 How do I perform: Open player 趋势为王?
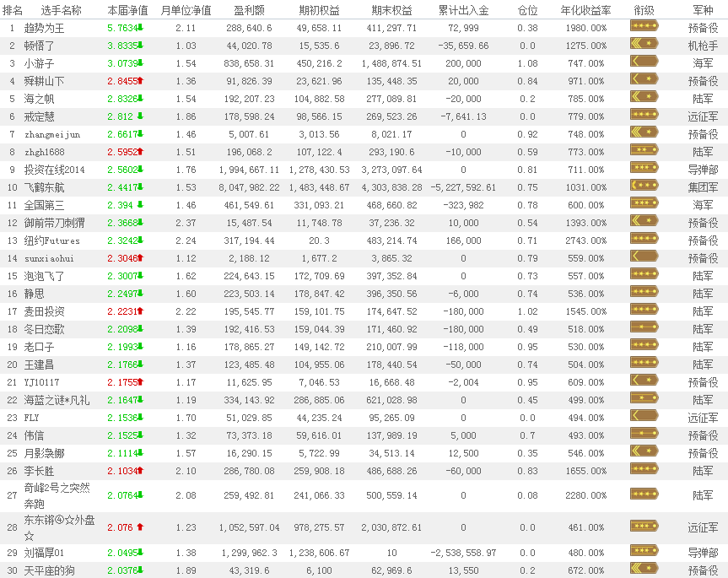point(44,29)
